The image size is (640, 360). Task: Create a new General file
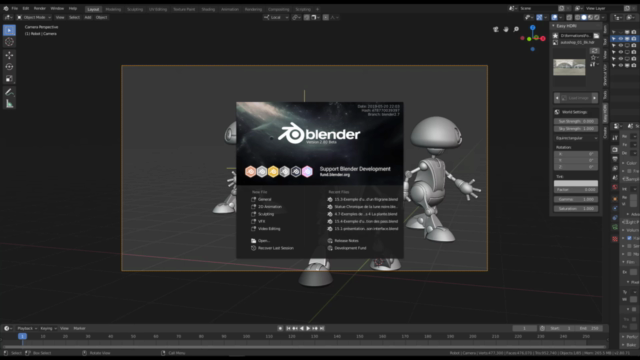point(264,199)
